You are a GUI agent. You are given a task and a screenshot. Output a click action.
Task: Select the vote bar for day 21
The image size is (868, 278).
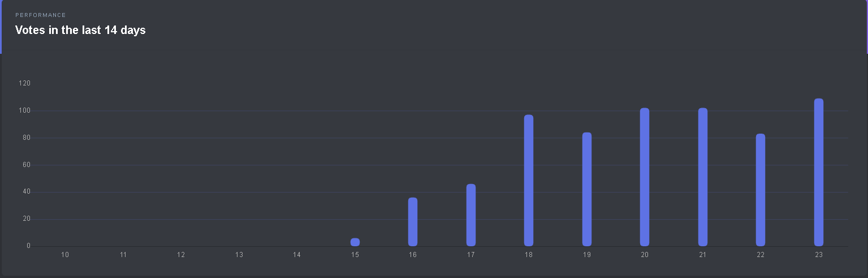pyautogui.click(x=703, y=177)
